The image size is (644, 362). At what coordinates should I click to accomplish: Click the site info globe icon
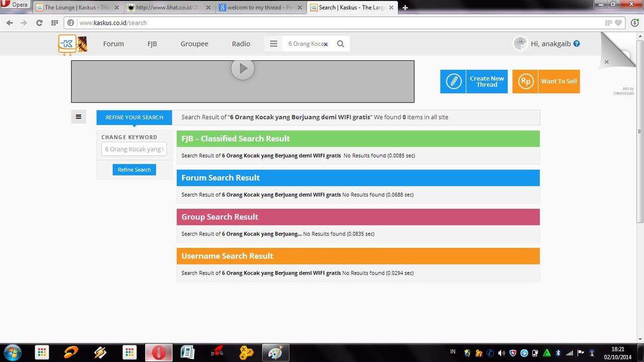[x=71, y=23]
